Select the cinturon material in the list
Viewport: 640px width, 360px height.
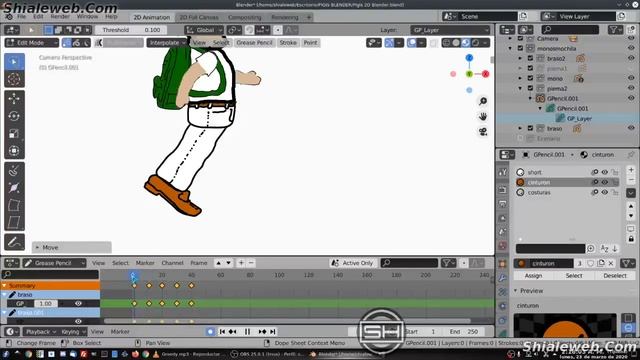tap(567, 182)
